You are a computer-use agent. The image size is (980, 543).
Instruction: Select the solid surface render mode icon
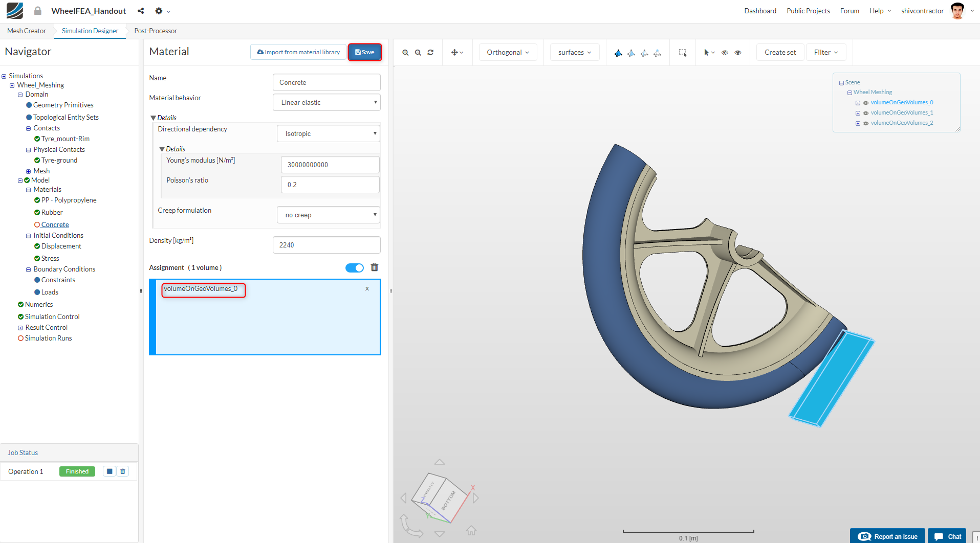tap(618, 53)
